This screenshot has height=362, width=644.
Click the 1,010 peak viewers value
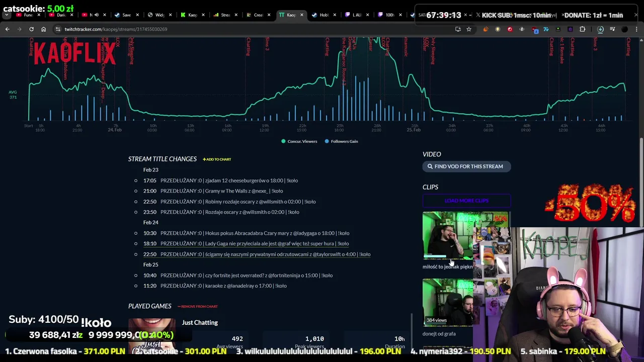314,339
